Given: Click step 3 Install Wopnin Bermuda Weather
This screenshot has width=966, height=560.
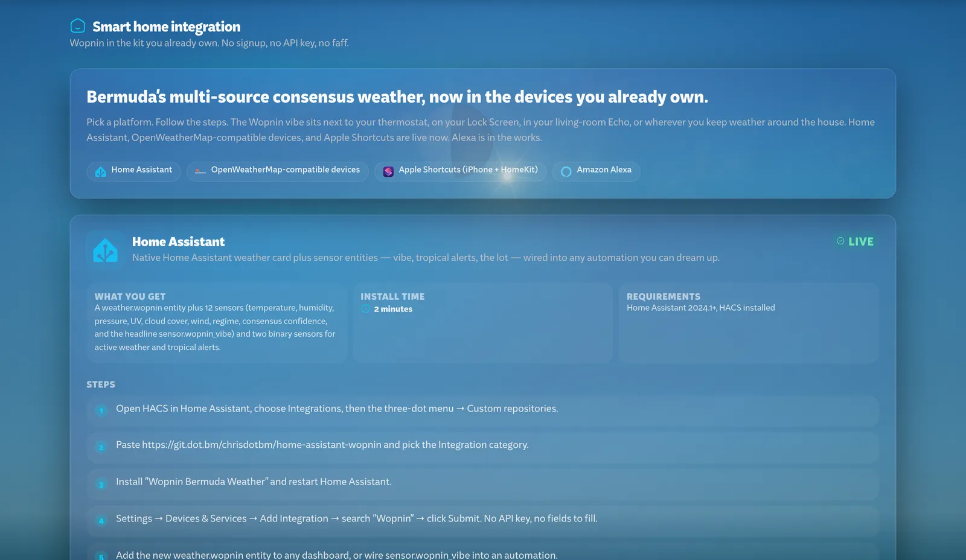Looking at the screenshot, I should click(x=482, y=483).
